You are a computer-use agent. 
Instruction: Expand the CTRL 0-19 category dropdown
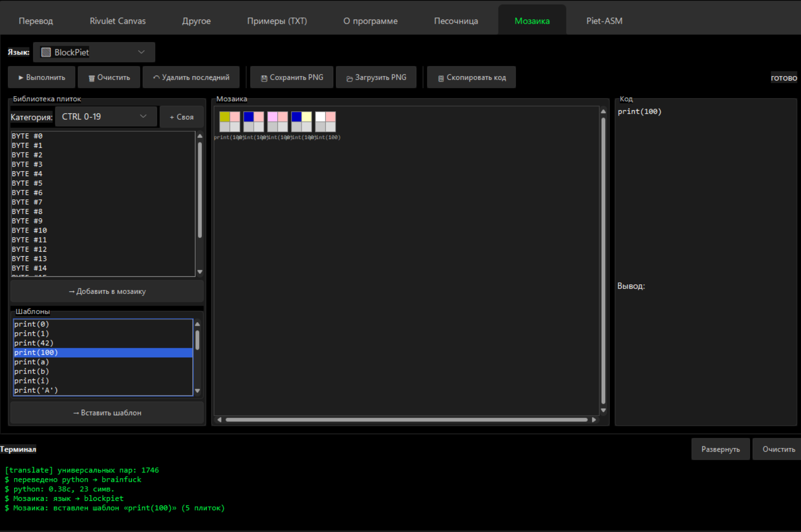click(106, 117)
